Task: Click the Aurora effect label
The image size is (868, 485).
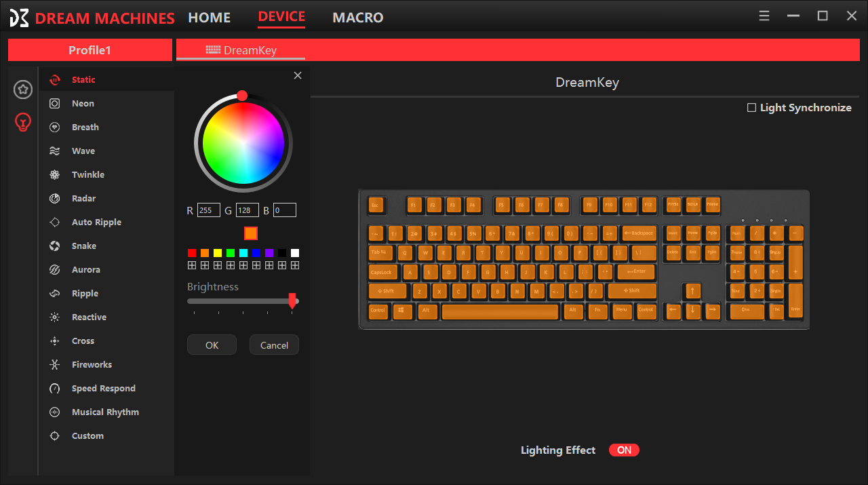Action: (86, 269)
